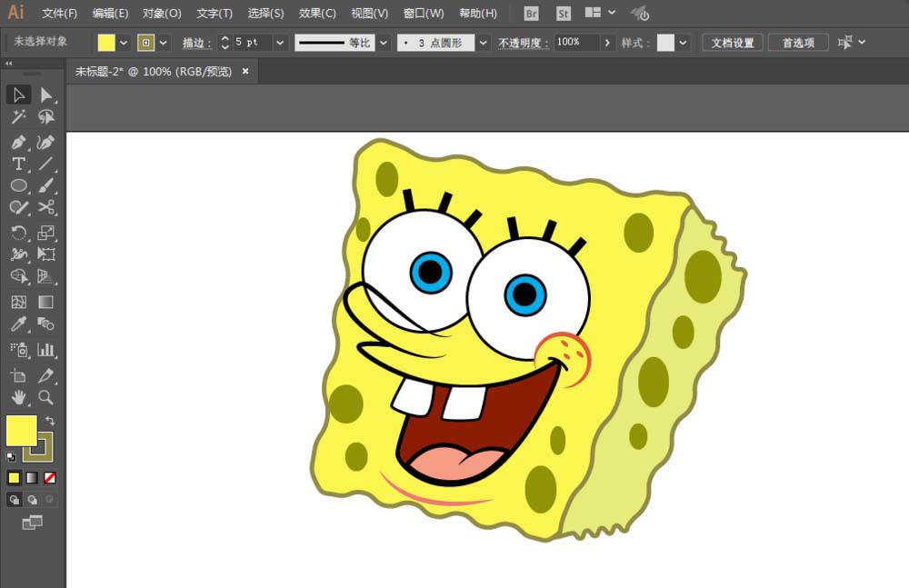Viewport: 909px width, 588px height.
Task: Open the 效果(C) menu
Action: pos(317,14)
